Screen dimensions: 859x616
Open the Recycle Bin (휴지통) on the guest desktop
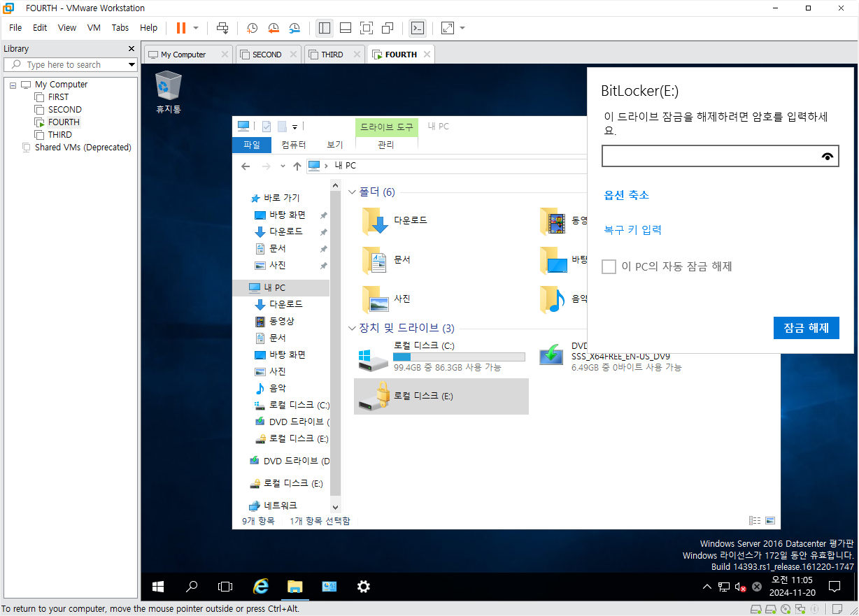(x=168, y=92)
